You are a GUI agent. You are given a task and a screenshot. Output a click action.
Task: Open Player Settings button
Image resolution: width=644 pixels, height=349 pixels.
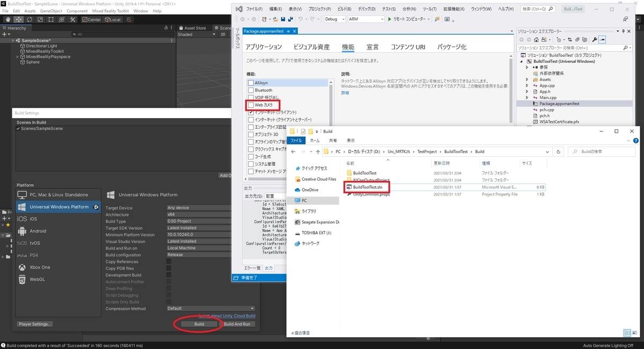click(x=35, y=324)
